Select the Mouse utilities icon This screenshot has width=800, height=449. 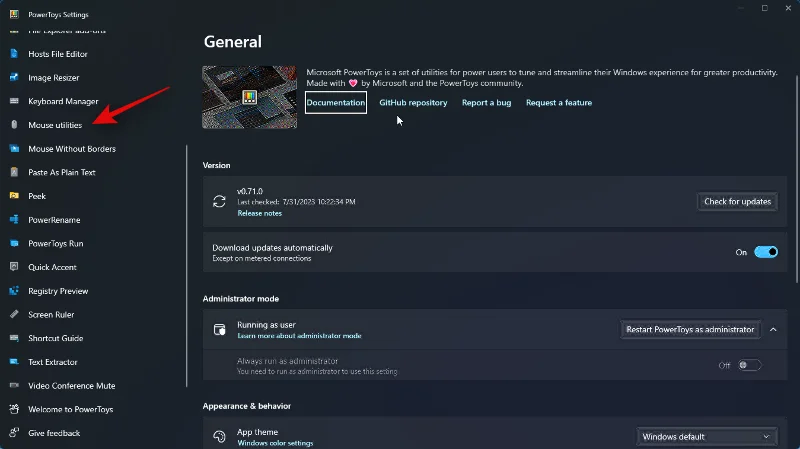(x=14, y=125)
